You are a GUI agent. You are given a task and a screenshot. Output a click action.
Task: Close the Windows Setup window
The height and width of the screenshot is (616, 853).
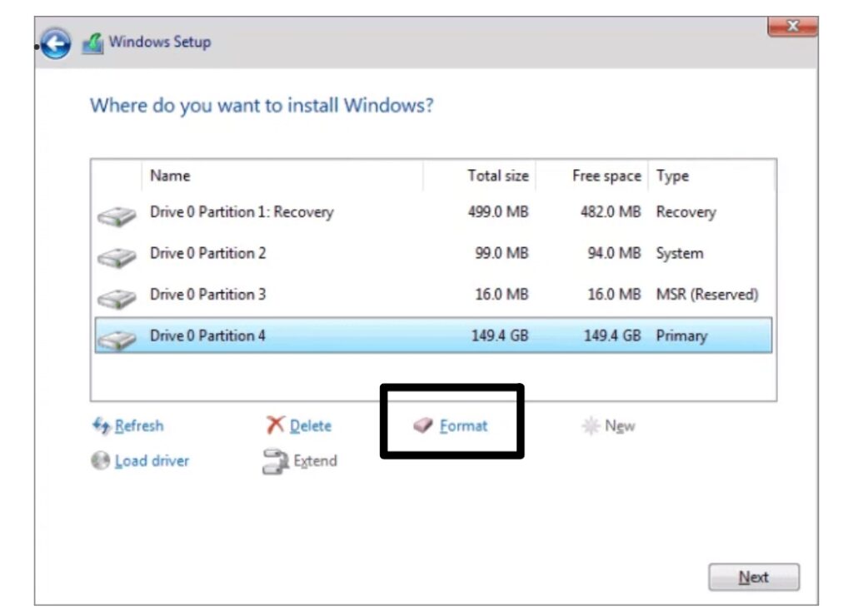pyautogui.click(x=793, y=26)
